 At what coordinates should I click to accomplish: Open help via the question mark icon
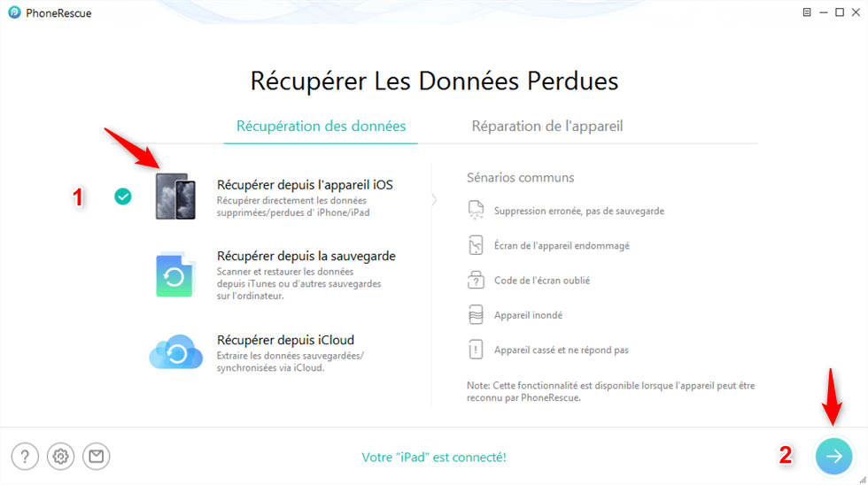pyautogui.click(x=25, y=457)
